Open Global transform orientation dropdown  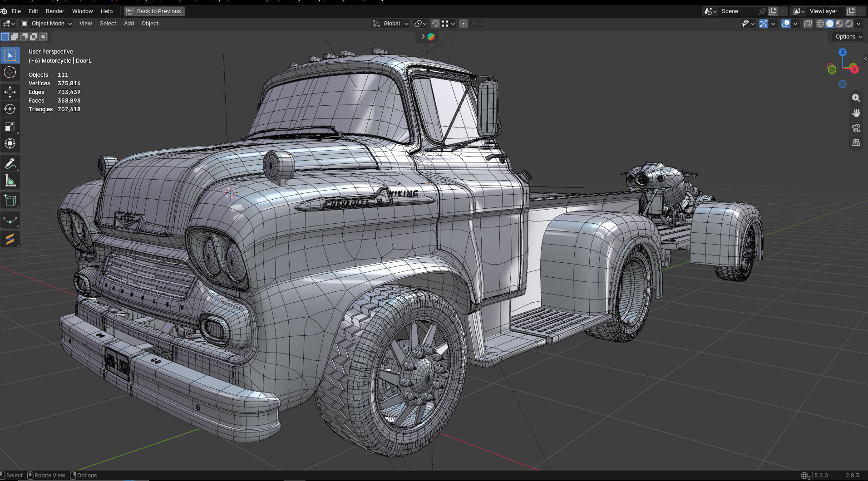390,24
